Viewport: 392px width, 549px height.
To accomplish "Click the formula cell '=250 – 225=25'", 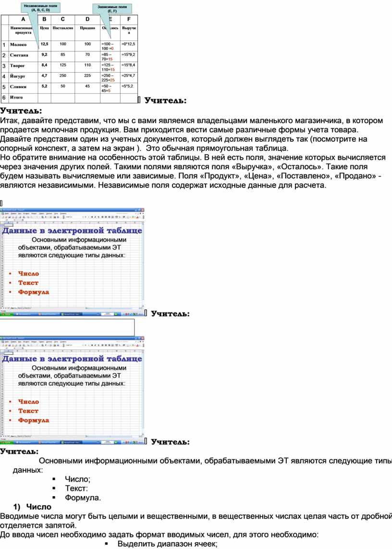I will point(110,78).
